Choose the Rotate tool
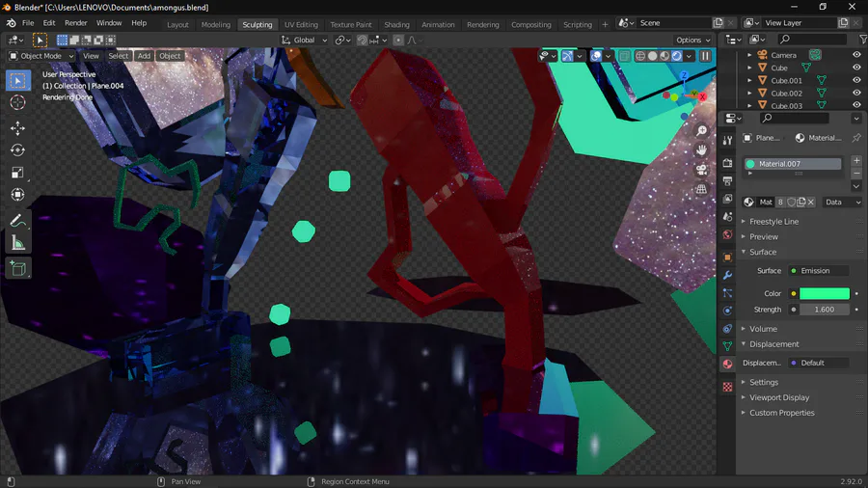 17,150
